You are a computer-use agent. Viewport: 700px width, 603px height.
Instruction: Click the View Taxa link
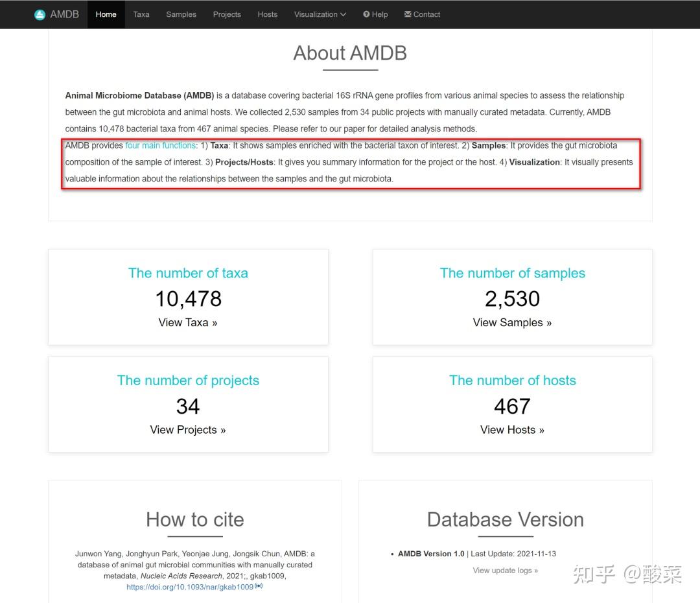[188, 322]
